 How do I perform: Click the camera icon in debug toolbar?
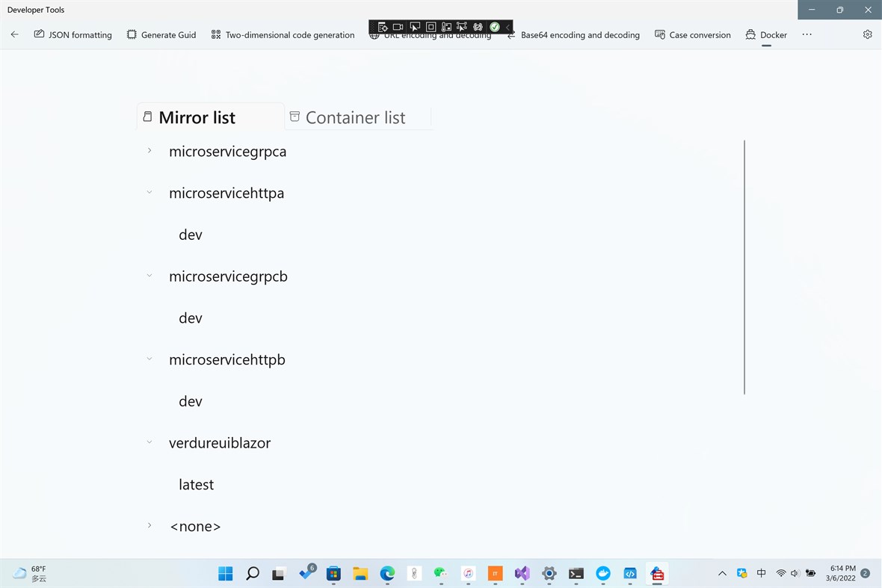point(398,26)
